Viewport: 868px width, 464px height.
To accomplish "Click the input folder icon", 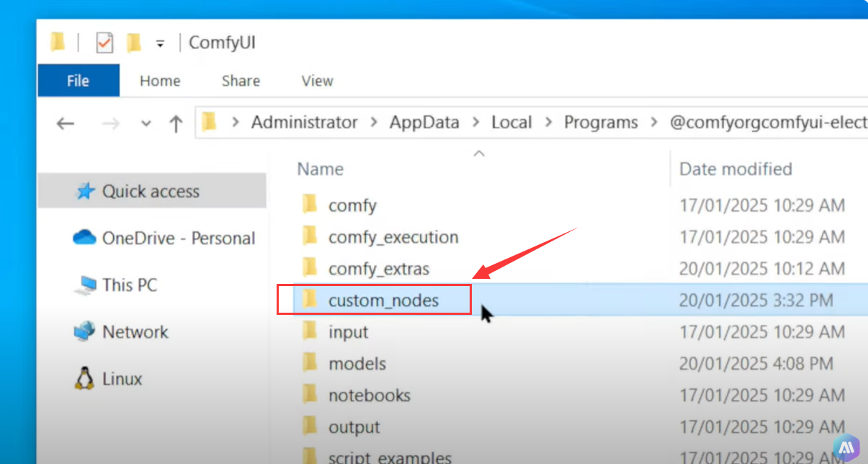I will click(x=310, y=331).
